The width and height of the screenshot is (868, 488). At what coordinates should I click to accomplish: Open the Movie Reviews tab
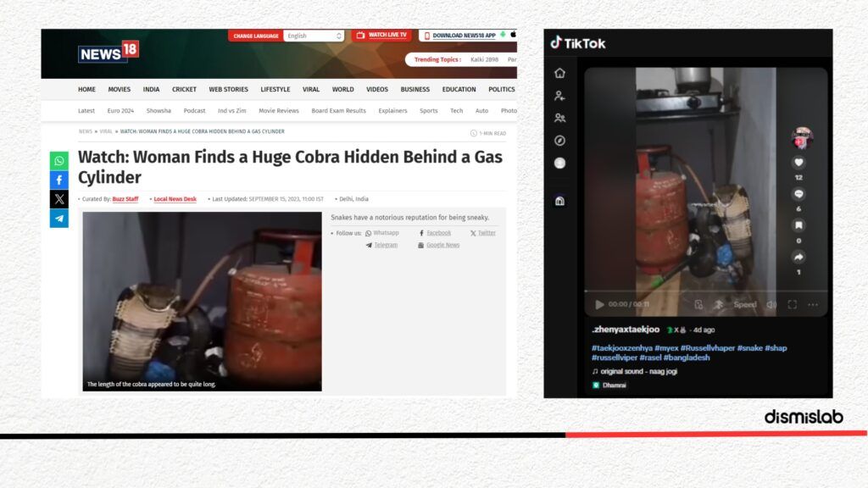[x=279, y=111]
